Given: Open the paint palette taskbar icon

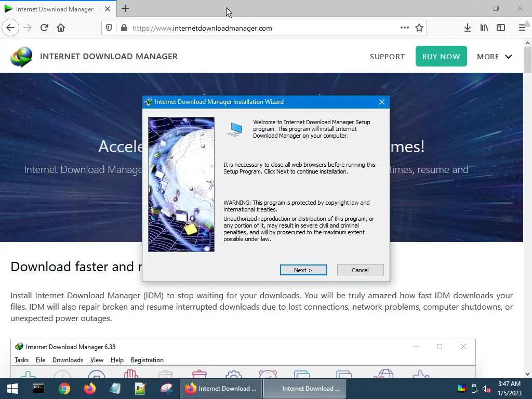Looking at the screenshot, I should (x=166, y=389).
